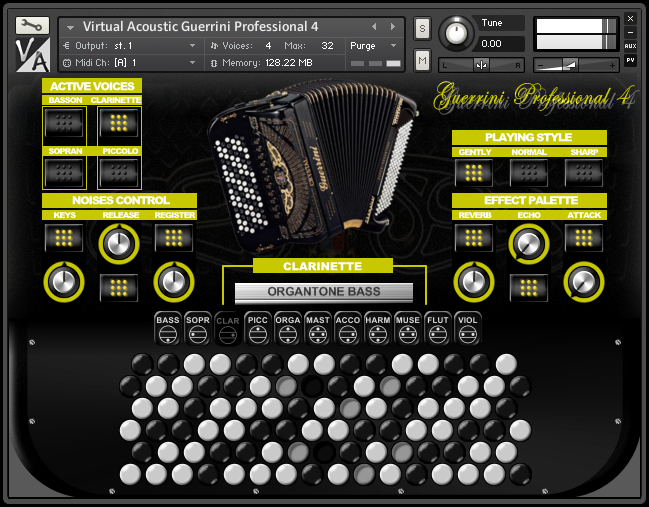This screenshot has height=507, width=649.
Task: Toggle KEYS noise on/off
Action: point(64,238)
